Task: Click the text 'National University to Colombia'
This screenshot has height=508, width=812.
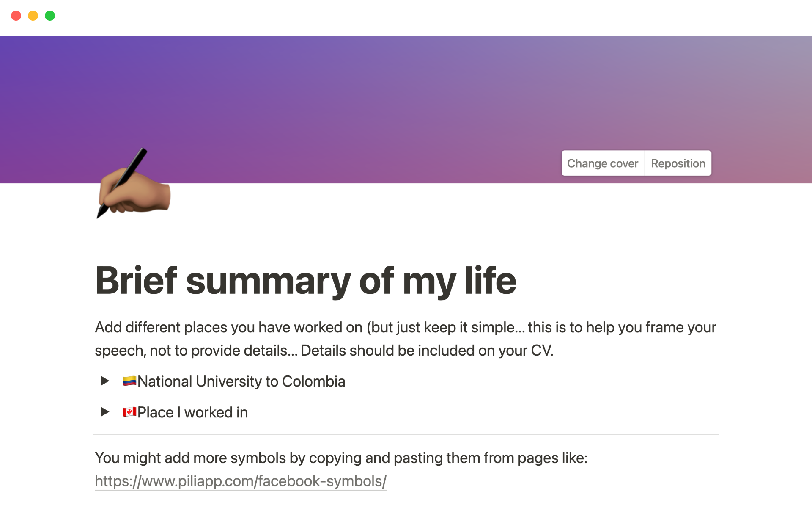Action: (x=241, y=381)
